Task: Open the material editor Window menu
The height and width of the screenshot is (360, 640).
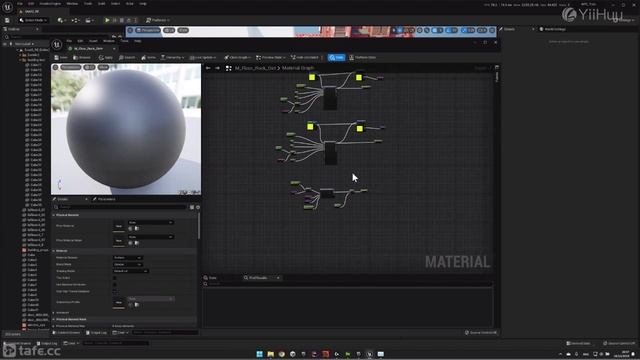Action: [109, 41]
